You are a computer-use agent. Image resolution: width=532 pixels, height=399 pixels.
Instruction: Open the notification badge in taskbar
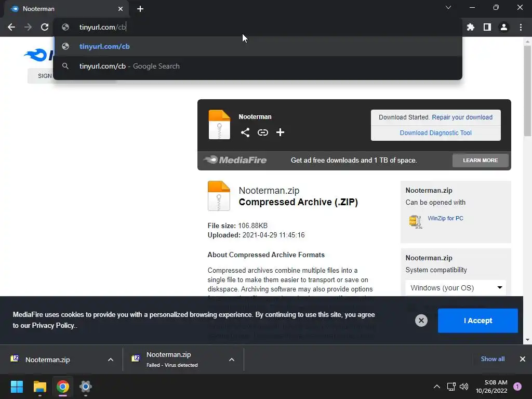pos(517,387)
